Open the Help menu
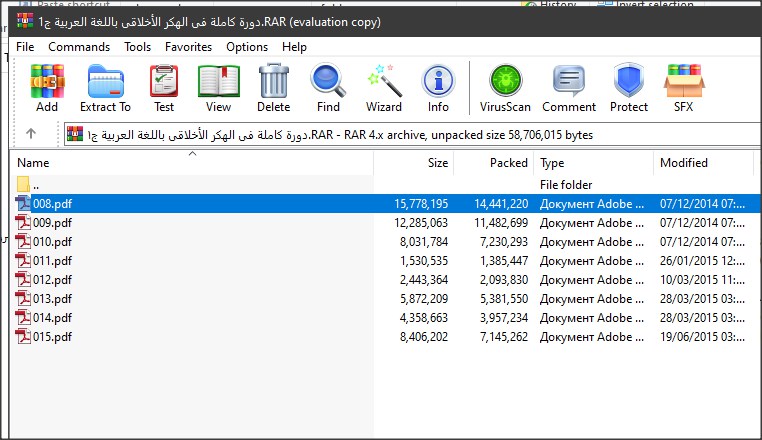This screenshot has height=440, width=762. tap(294, 47)
